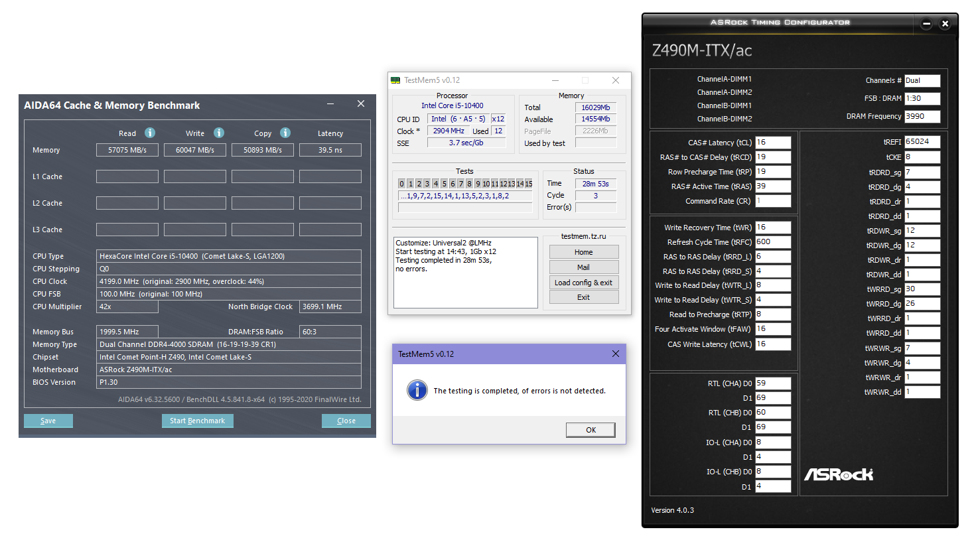Click the Memory Latency result 39.5 ns

(330, 150)
